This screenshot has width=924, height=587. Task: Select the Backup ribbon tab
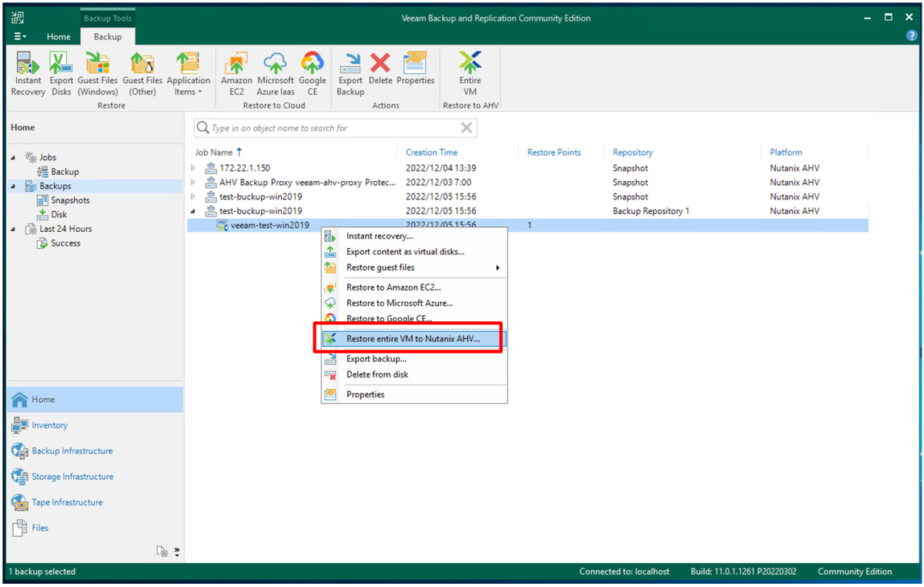(x=108, y=36)
